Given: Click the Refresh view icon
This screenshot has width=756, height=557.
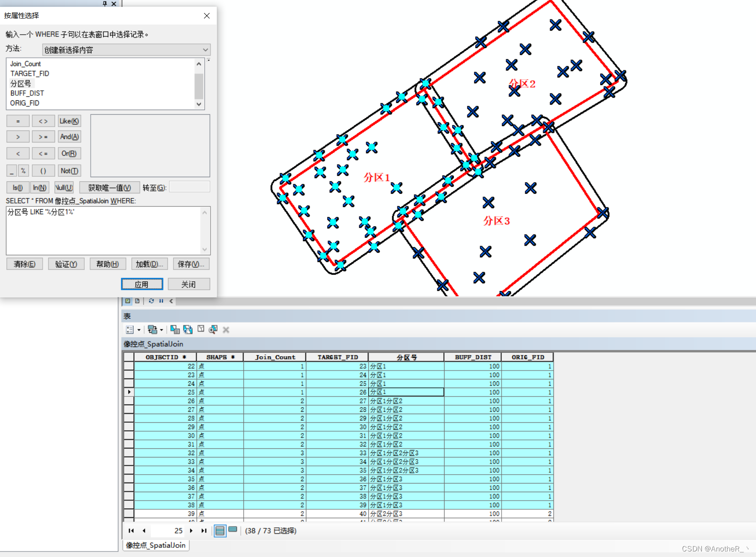Looking at the screenshot, I should pyautogui.click(x=151, y=301).
